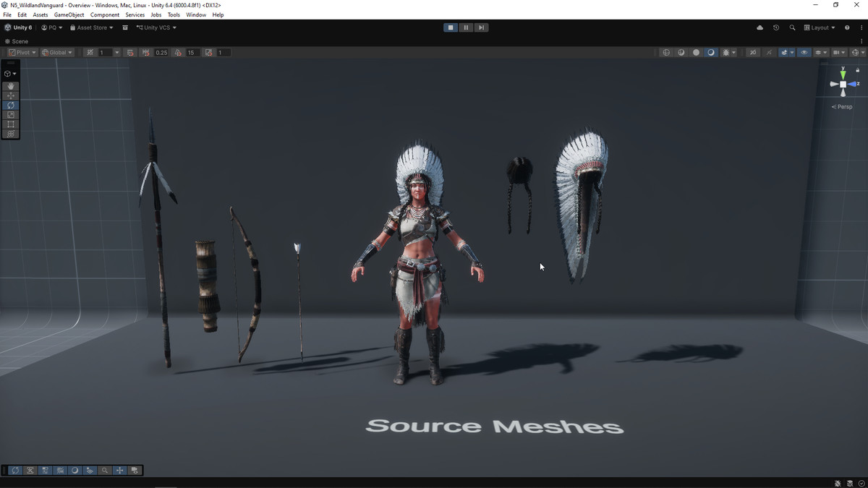Open the Help question-mark icon
Screen dimensions: 868x488
coord(847,27)
